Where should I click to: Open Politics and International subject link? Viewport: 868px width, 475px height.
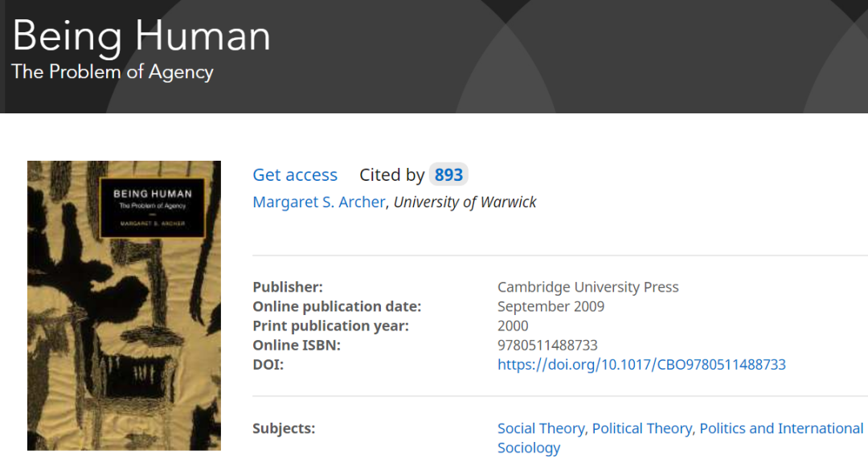click(781, 429)
